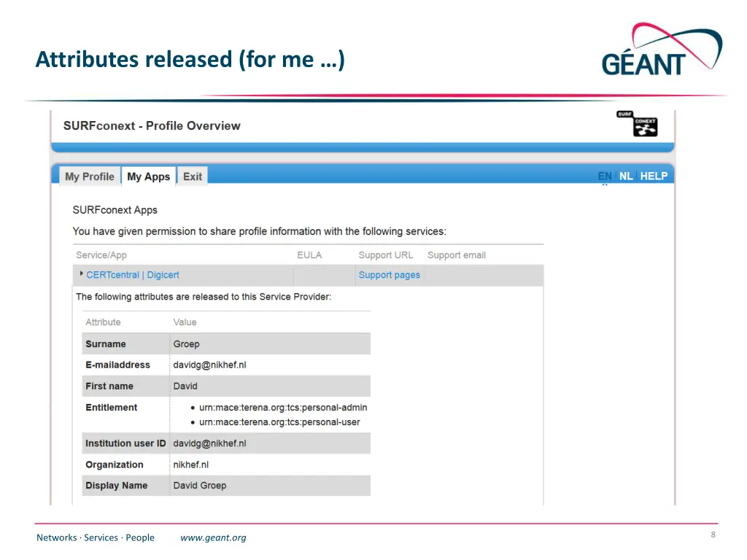Viewport: 747px width, 560px height.
Task: Select the E-mailaddress attribute label
Action: coord(117,365)
